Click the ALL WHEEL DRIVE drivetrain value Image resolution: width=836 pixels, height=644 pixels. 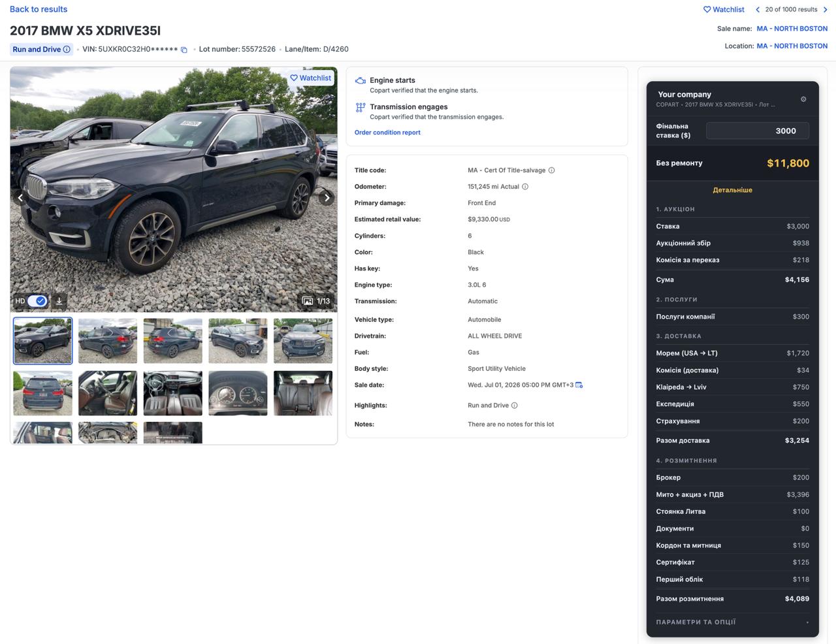(495, 336)
